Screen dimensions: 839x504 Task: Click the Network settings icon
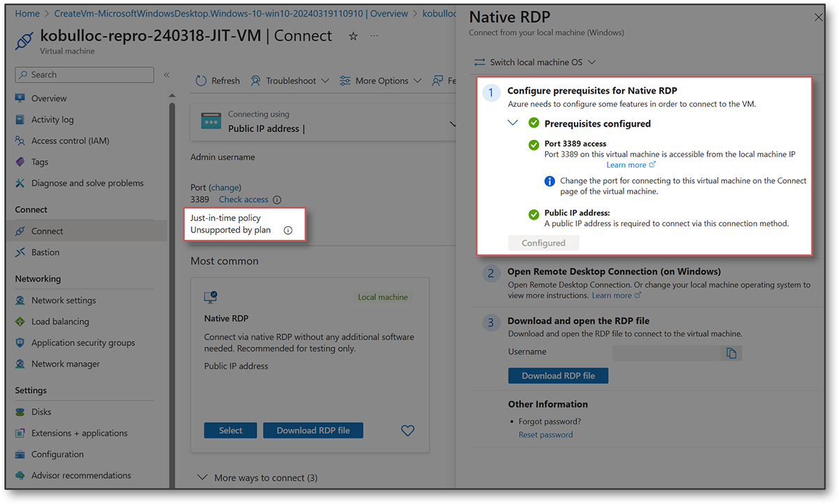pos(20,301)
